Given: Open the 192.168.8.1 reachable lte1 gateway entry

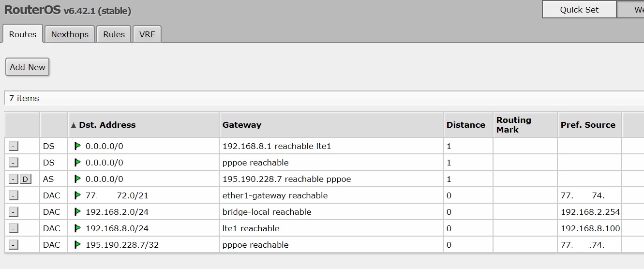Looking at the screenshot, I should pyautogui.click(x=277, y=146).
